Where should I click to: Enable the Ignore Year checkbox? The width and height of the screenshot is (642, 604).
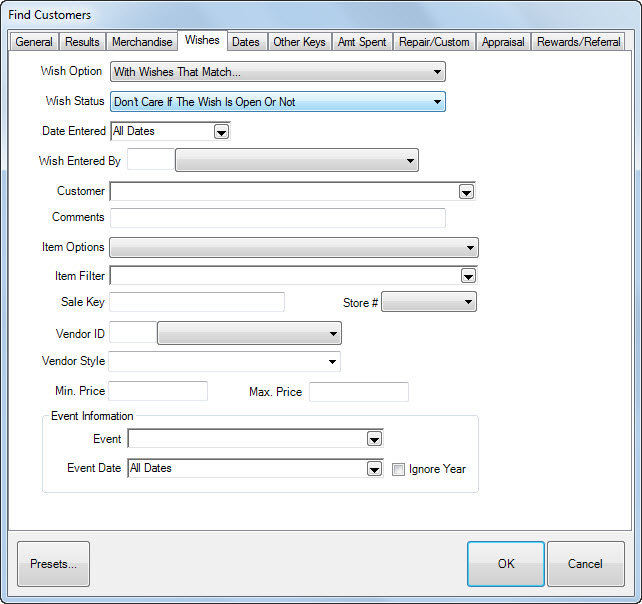[x=399, y=469]
